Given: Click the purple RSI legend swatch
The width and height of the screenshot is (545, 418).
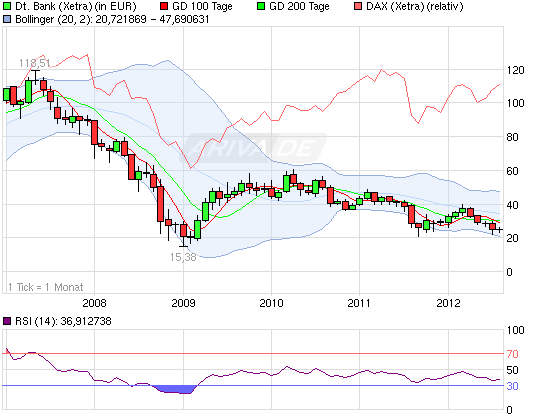Looking at the screenshot, I should pos(7,321).
